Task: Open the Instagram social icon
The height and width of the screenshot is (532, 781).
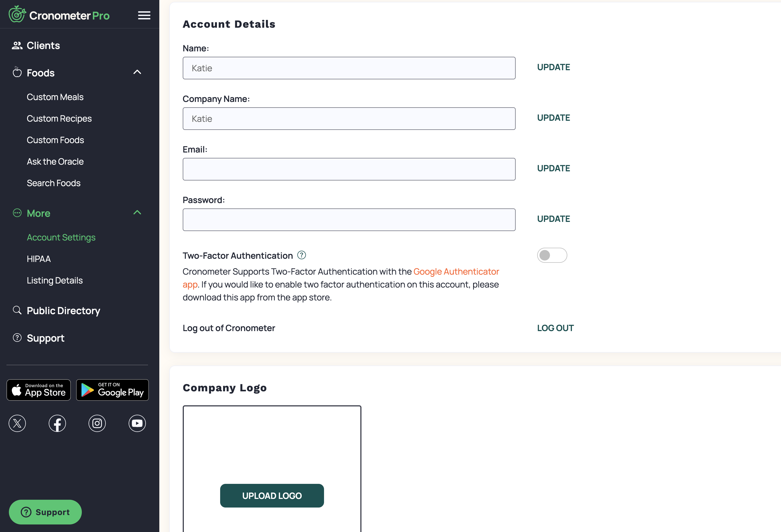Action: [97, 423]
